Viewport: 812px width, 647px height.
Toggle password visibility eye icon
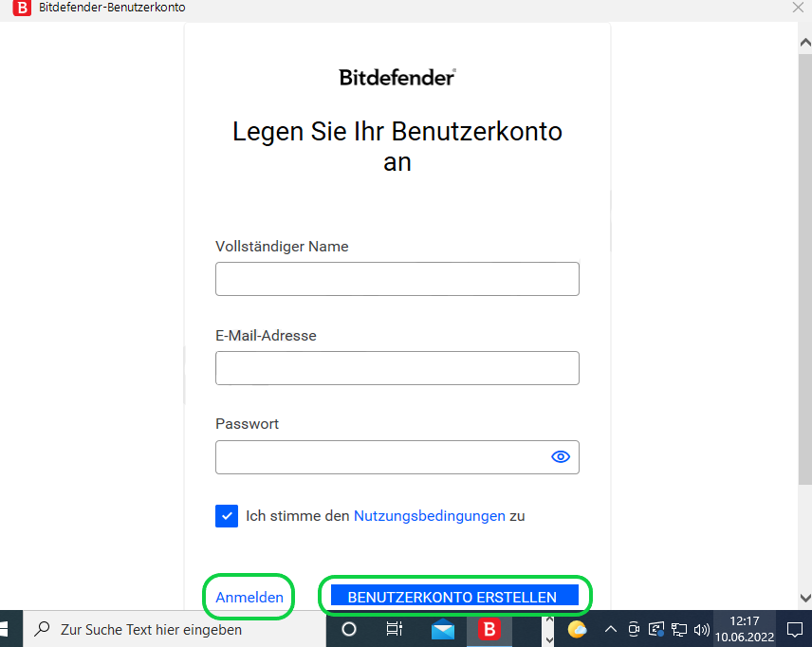[x=561, y=457]
